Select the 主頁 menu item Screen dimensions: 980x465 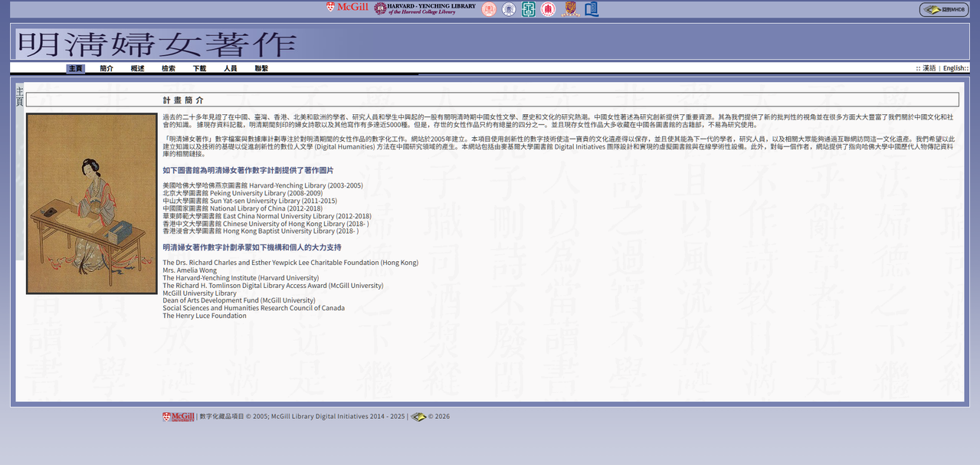pyautogui.click(x=75, y=68)
